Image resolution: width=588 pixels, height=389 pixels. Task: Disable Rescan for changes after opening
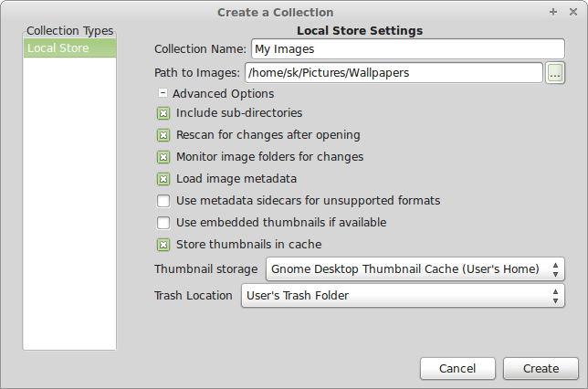[x=163, y=135]
